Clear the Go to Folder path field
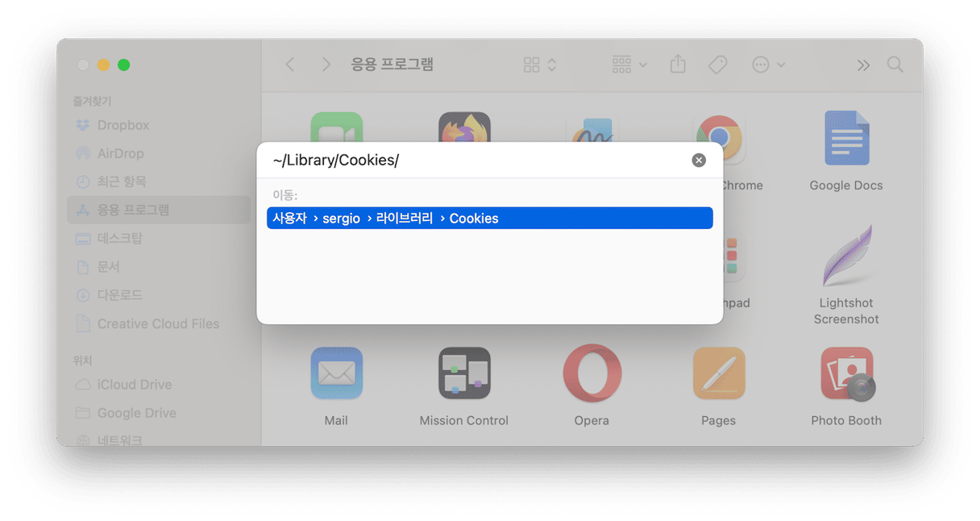Image resolution: width=980 pixels, height=521 pixels. (x=699, y=160)
